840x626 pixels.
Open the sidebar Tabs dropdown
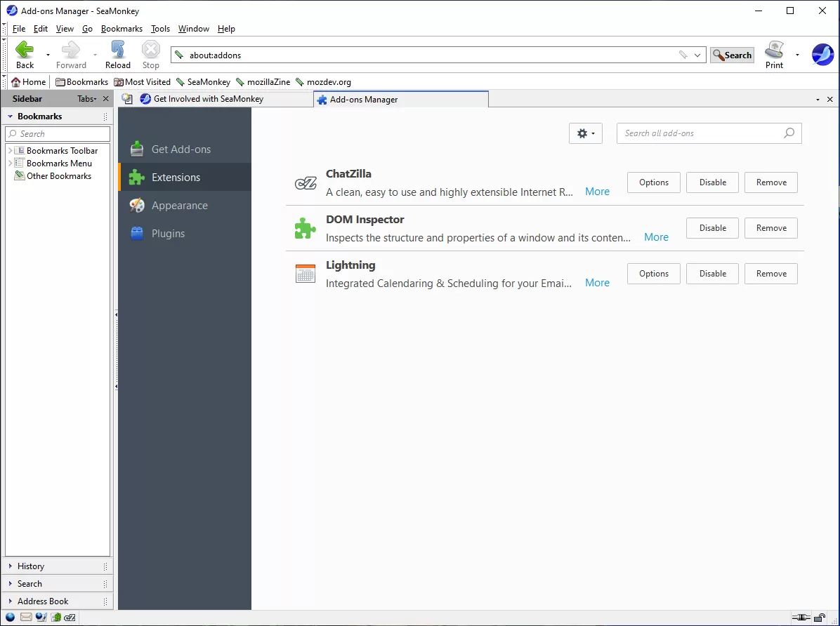point(86,98)
